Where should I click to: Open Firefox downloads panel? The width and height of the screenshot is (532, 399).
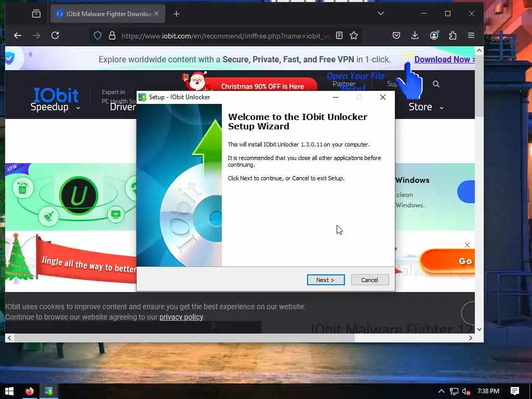tap(415, 35)
